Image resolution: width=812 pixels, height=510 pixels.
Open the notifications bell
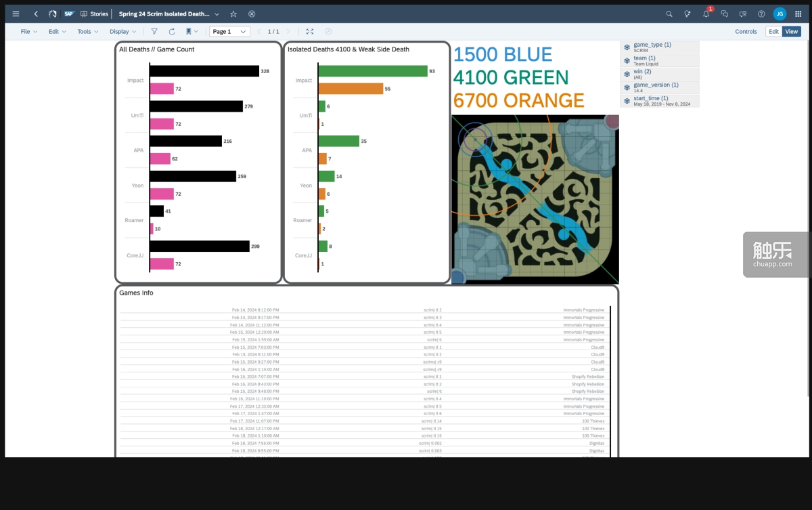pos(706,14)
